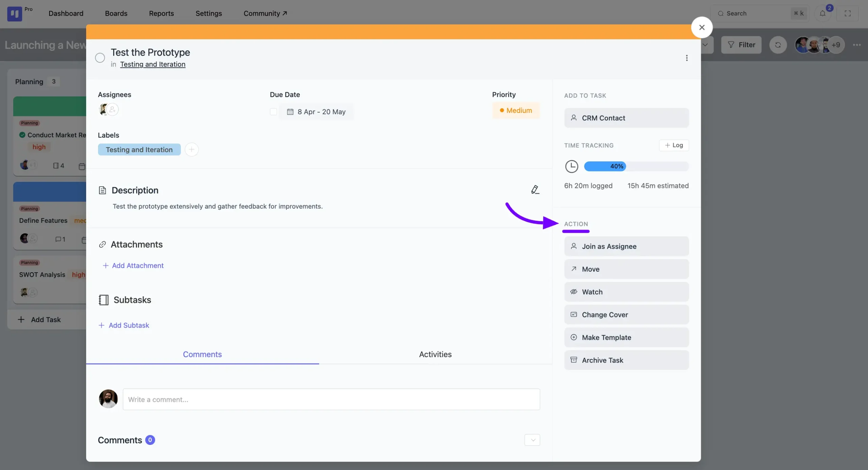Image resolution: width=868 pixels, height=470 pixels.
Task: Open the Labels add expander
Action: (191, 149)
